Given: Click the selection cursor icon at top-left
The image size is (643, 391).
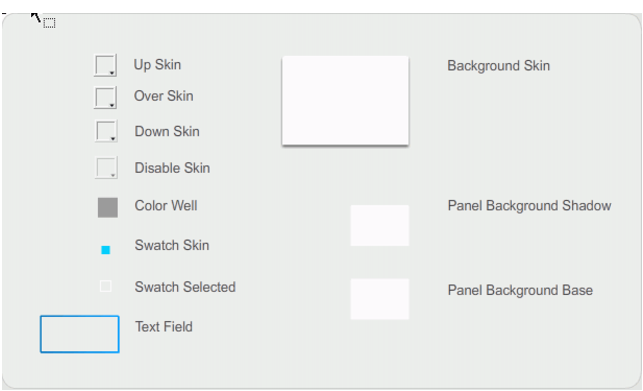Looking at the screenshot, I should pyautogui.click(x=43, y=20).
